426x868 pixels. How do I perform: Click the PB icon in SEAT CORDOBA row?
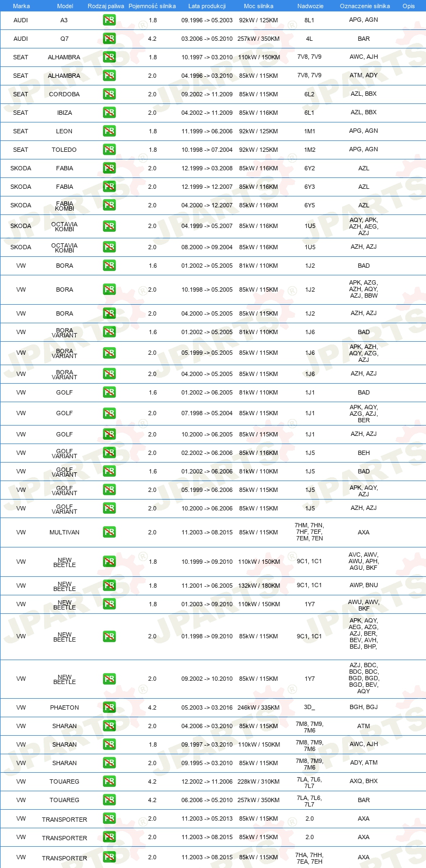click(x=109, y=94)
